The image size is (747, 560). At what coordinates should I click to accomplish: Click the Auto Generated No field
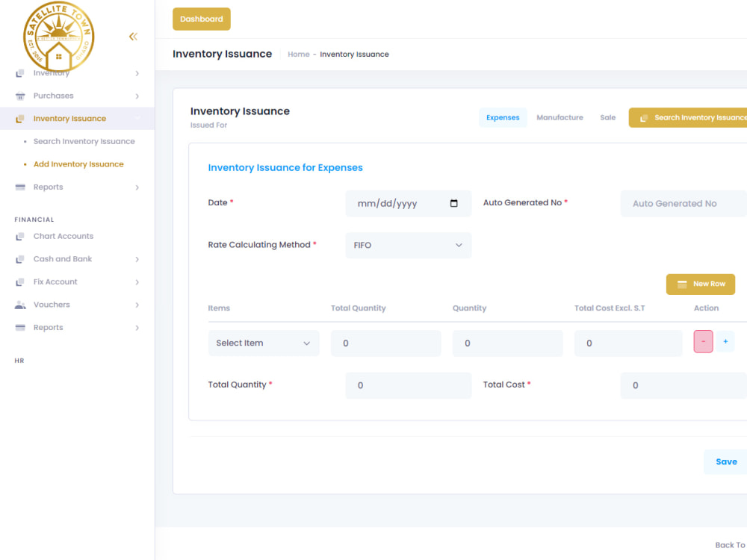coord(684,203)
